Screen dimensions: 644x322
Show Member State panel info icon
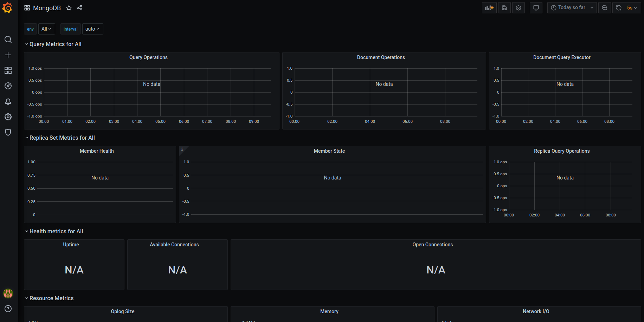[182, 149]
